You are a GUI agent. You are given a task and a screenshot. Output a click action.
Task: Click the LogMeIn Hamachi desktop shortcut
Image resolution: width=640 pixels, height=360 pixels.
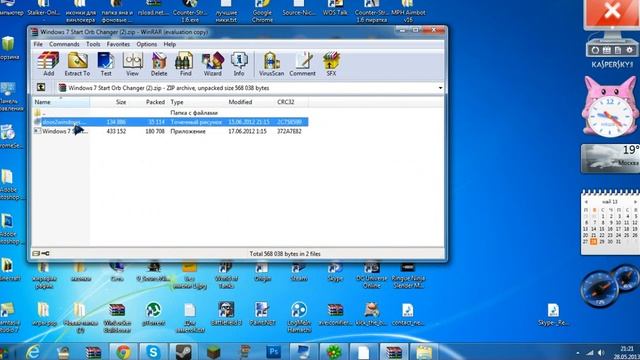click(x=299, y=317)
